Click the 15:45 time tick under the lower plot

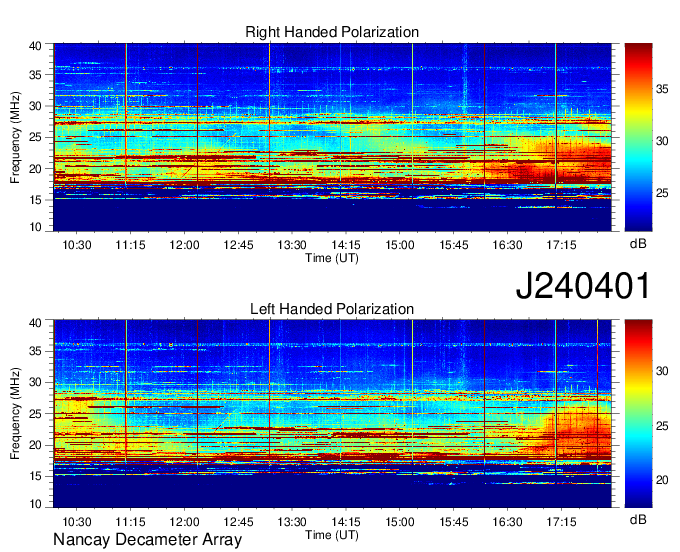(x=454, y=522)
